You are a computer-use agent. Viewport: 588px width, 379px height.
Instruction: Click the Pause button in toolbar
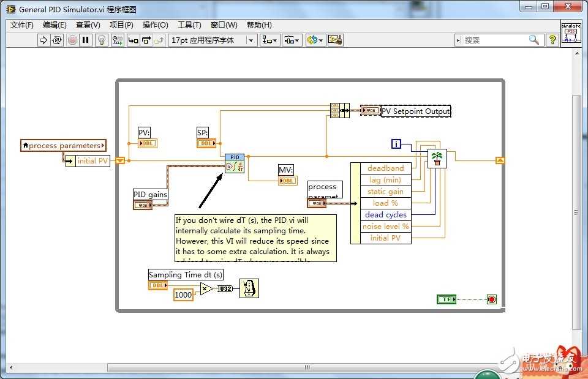(x=86, y=40)
